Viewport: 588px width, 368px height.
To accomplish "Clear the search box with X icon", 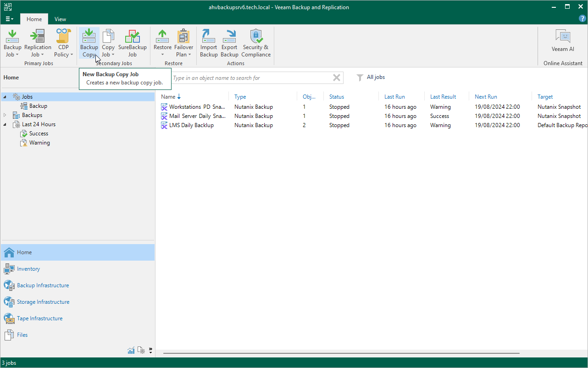I will (337, 78).
